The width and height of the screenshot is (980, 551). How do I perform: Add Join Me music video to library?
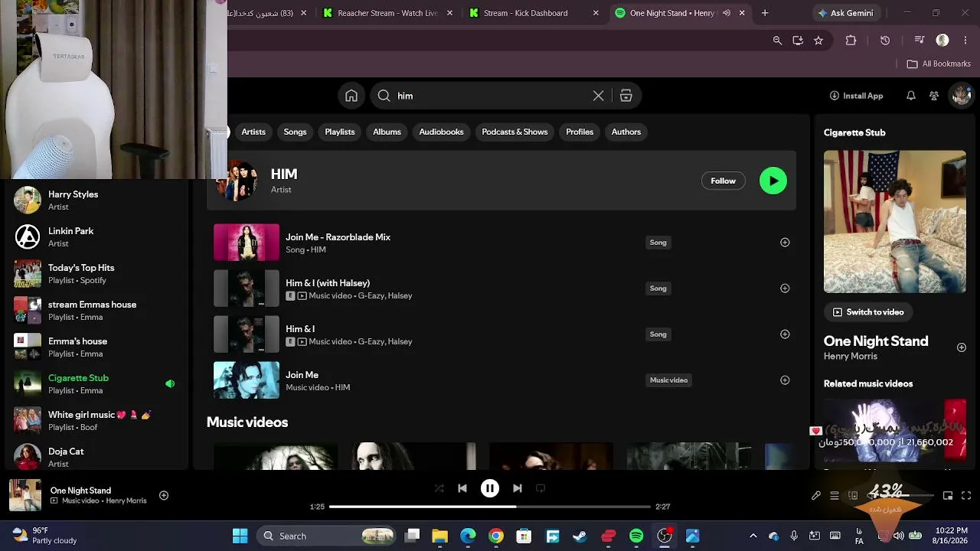[x=785, y=380]
